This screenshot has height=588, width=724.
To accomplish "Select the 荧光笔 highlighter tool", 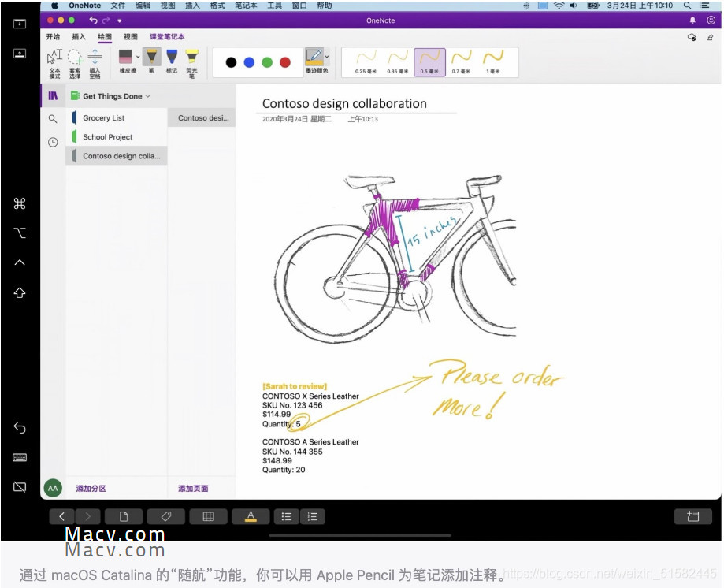I will click(x=191, y=63).
